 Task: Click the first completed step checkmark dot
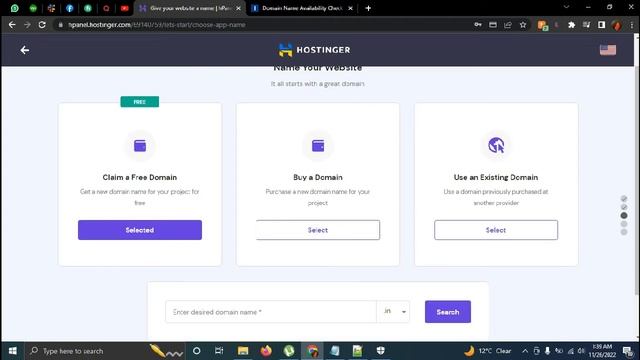pyautogui.click(x=624, y=199)
